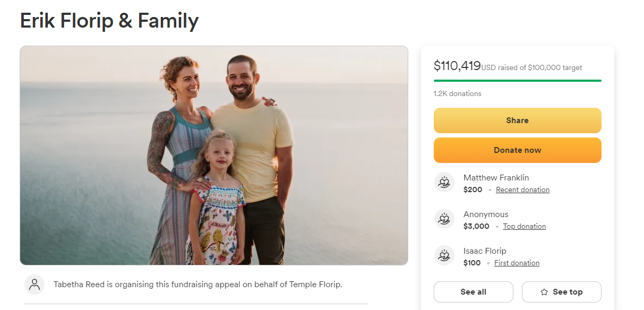Screen dimensions: 644x310
Task: Open the Recent donation link
Action: pos(522,190)
